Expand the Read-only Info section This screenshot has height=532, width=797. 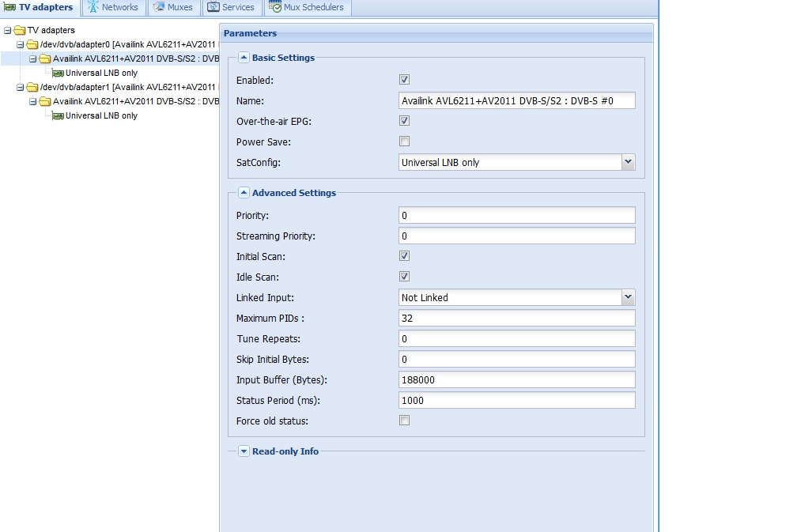[x=244, y=451]
